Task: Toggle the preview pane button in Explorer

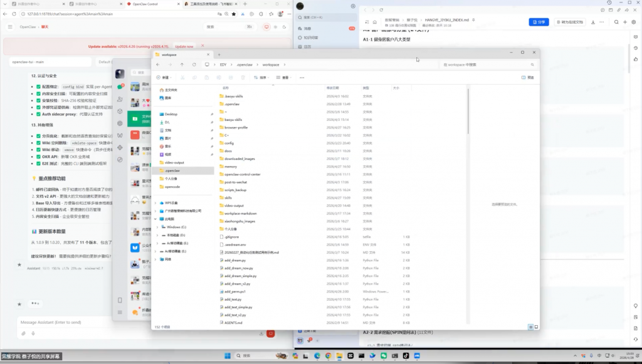Action: pos(528,77)
